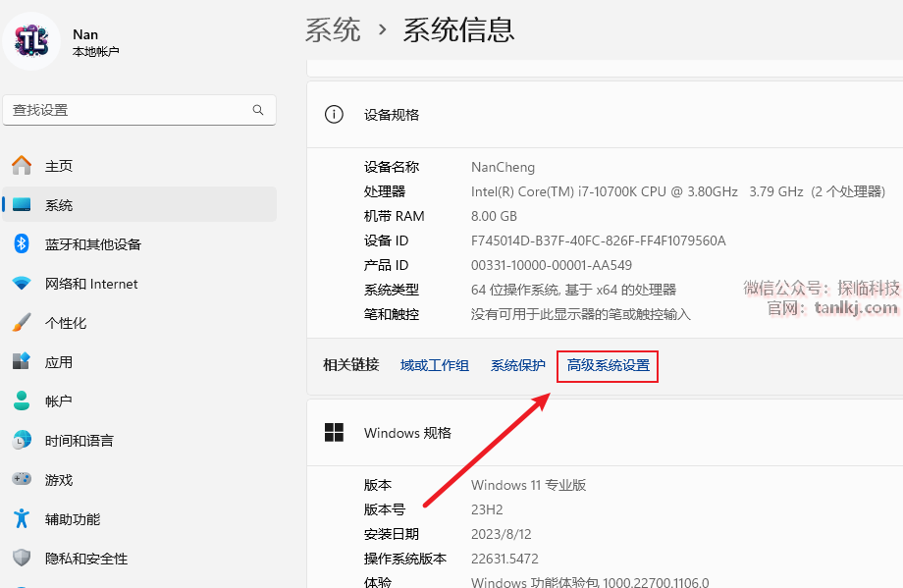Click the Personalization paintbrush icon
Screen dimensions: 903x588
click(x=22, y=323)
